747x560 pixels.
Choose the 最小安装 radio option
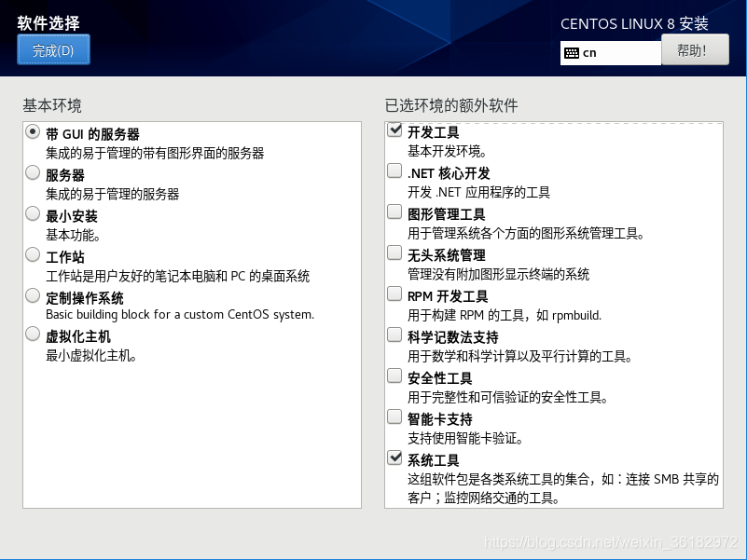point(33,213)
